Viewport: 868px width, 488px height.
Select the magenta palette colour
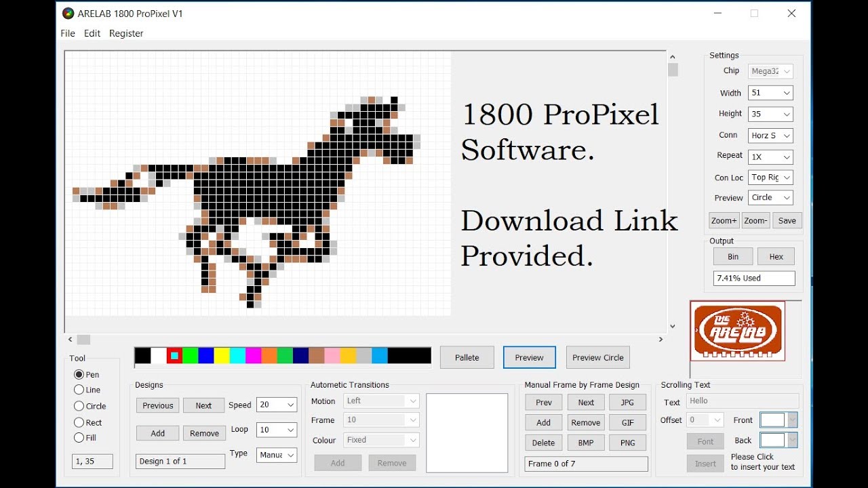[x=253, y=356]
